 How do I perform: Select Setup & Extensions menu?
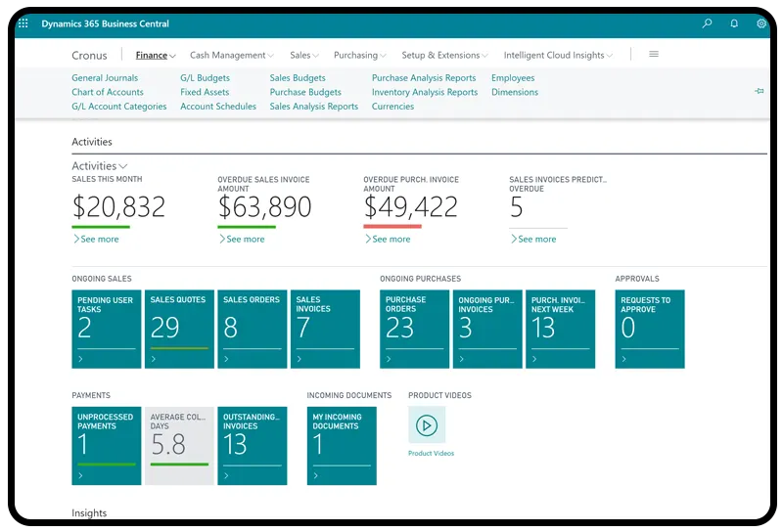point(444,56)
